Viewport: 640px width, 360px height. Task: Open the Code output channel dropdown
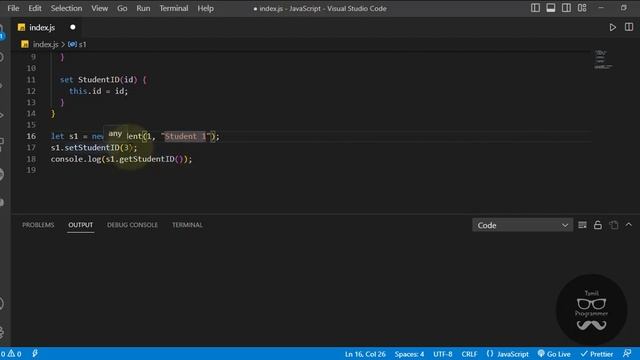[x=522, y=225]
